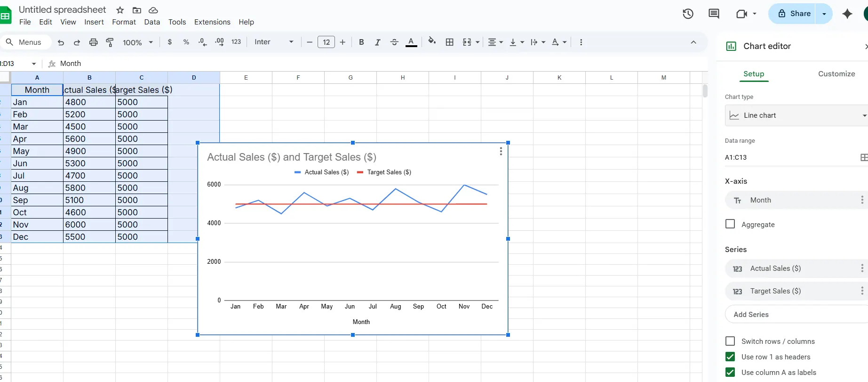Toggle bold formatting
Viewport: 868px width, 382px height.
click(361, 42)
